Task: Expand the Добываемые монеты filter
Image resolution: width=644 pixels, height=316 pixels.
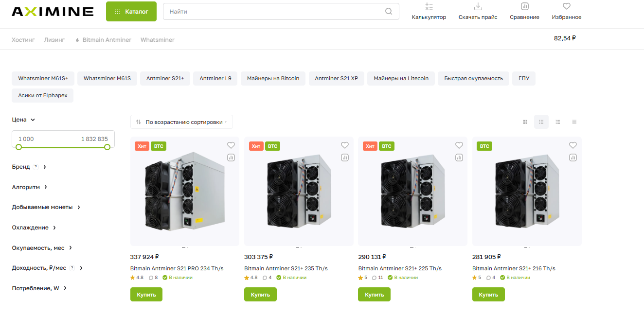Action: point(46,207)
